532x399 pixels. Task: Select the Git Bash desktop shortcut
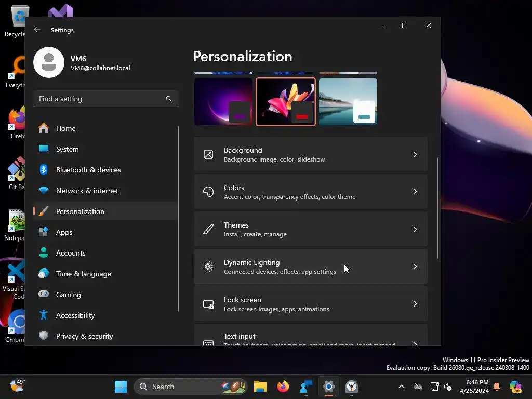pyautogui.click(x=15, y=174)
